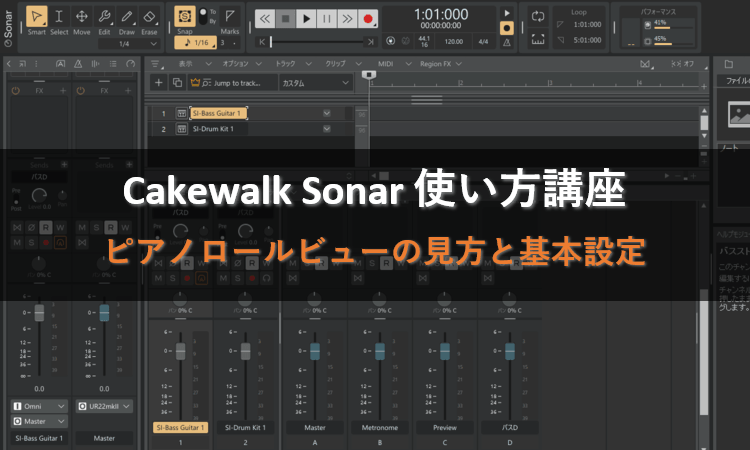The image size is (750, 450).
Task: Expand the UR22mkII output dropdown
Action: tap(103, 406)
